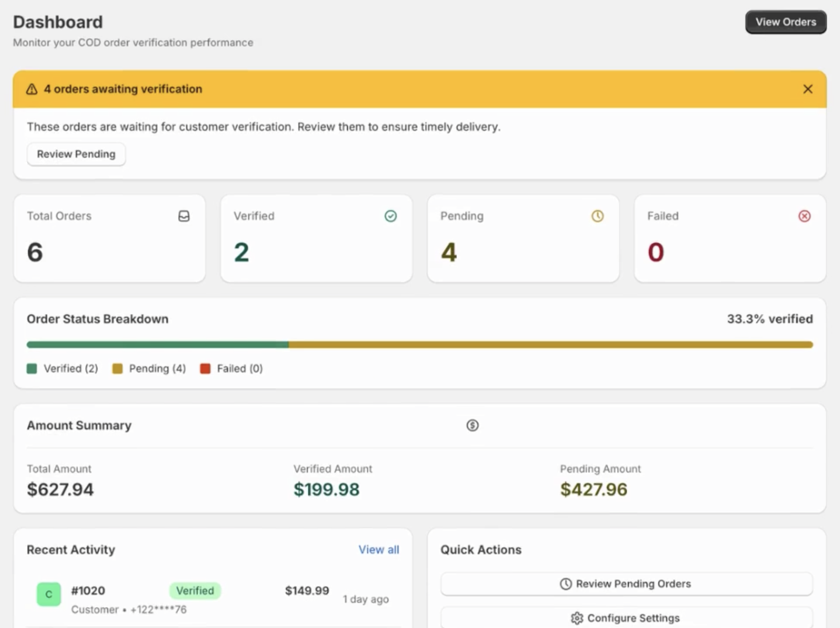This screenshot has width=840, height=628.
Task: Click the Verified green checkmark icon
Action: 390,216
